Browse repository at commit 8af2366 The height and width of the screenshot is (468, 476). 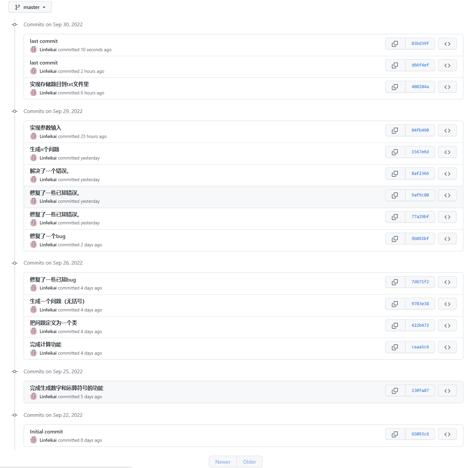pos(447,174)
